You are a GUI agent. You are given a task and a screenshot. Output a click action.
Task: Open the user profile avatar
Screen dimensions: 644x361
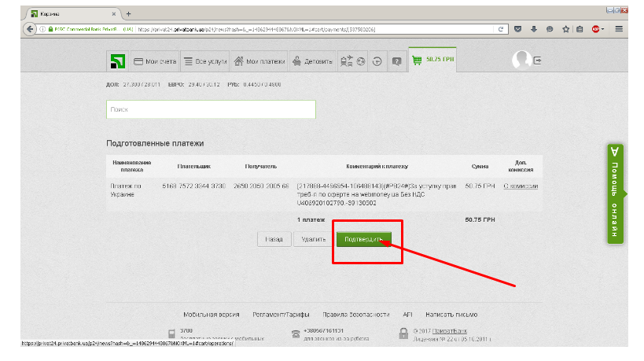tap(521, 60)
